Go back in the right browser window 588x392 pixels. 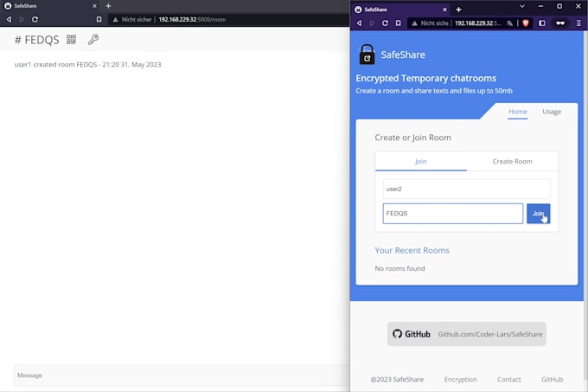(359, 23)
